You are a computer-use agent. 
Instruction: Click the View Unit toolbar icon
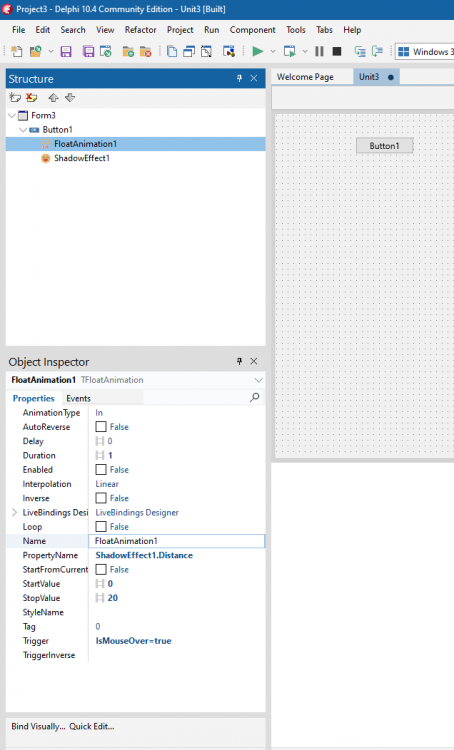172,51
